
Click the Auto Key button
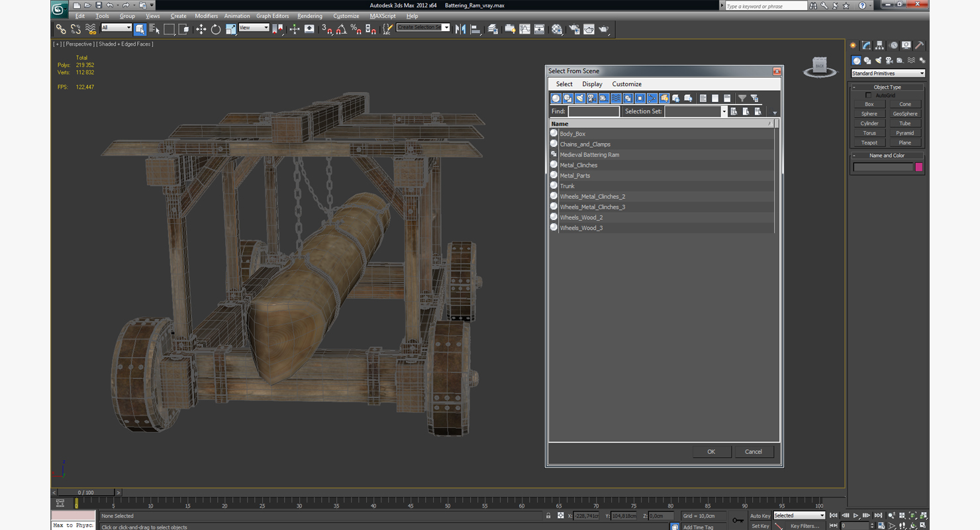pyautogui.click(x=760, y=515)
